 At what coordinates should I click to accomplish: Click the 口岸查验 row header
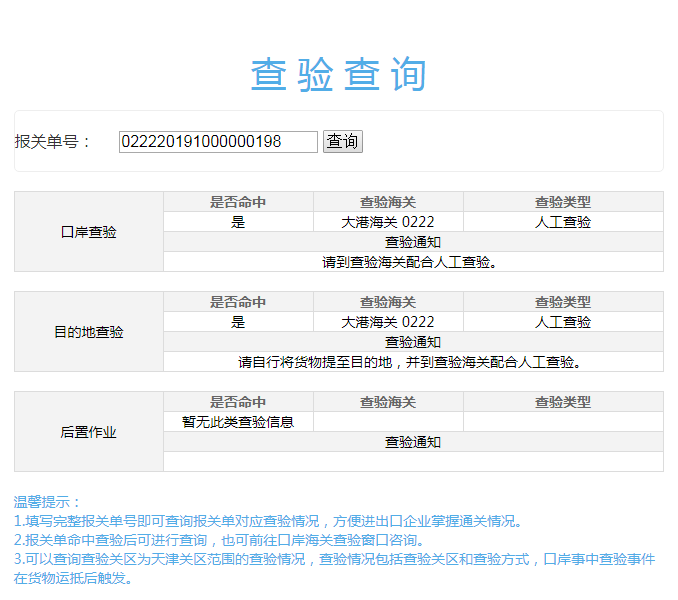click(x=89, y=232)
